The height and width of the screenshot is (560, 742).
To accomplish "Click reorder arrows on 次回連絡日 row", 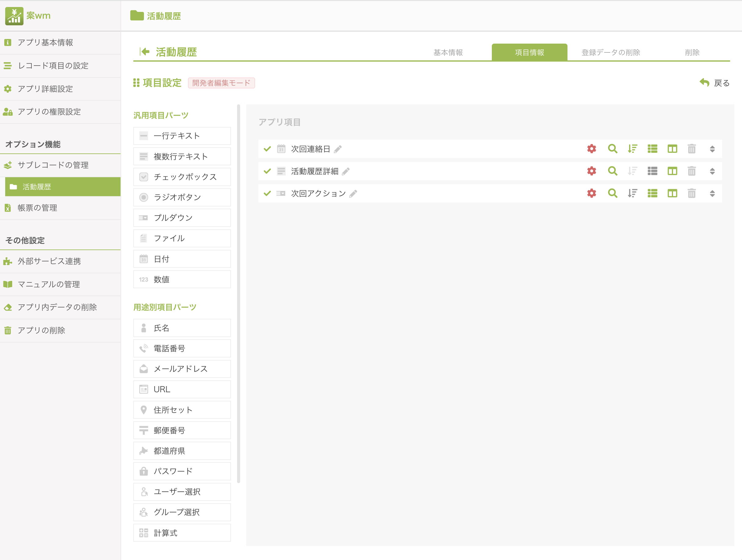I will coord(712,149).
